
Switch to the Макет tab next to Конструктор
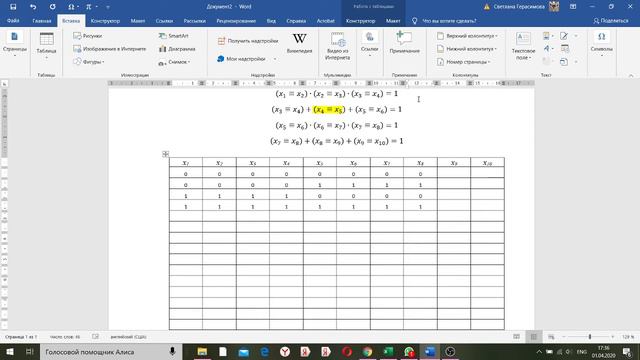[x=138, y=20]
